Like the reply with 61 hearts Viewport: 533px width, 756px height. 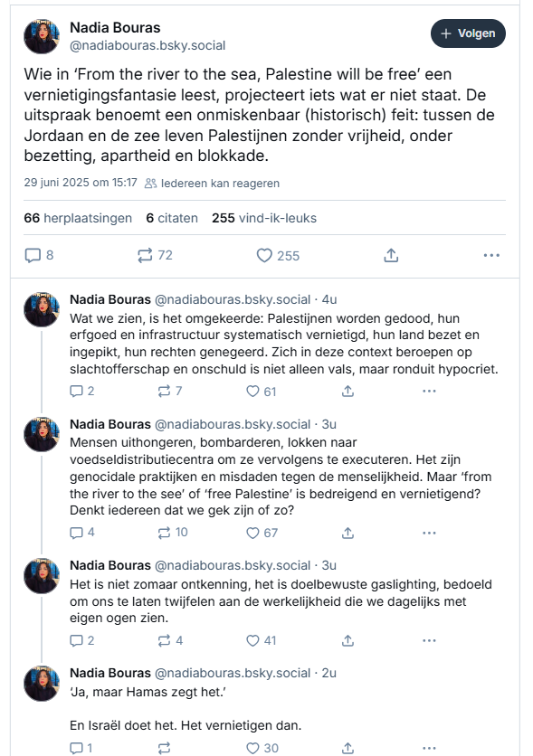tap(262, 391)
